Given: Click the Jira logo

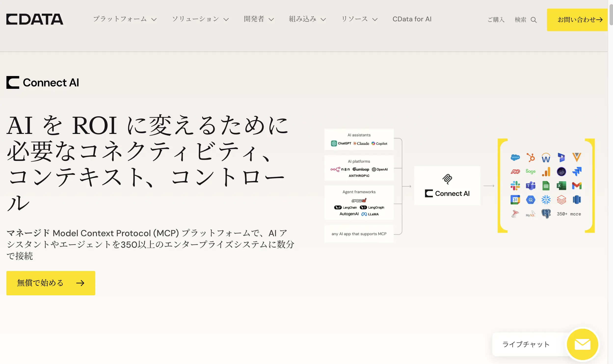Looking at the screenshot, I should (x=577, y=171).
